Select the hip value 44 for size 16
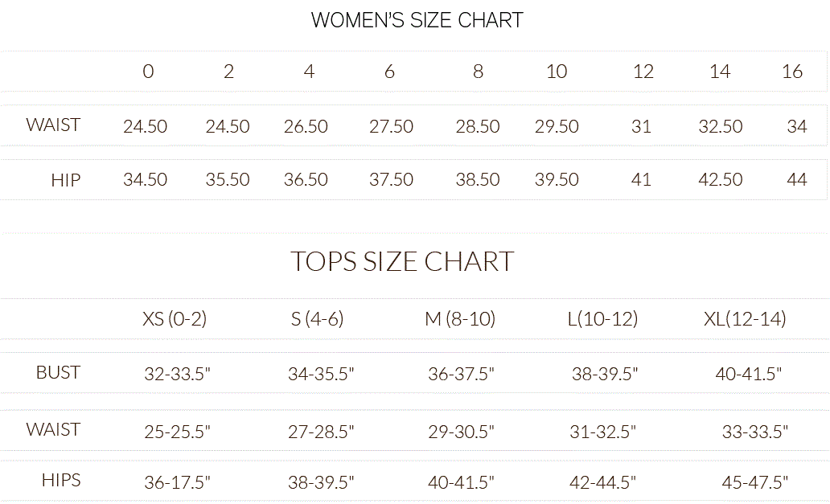This screenshot has width=830, height=504. (797, 180)
